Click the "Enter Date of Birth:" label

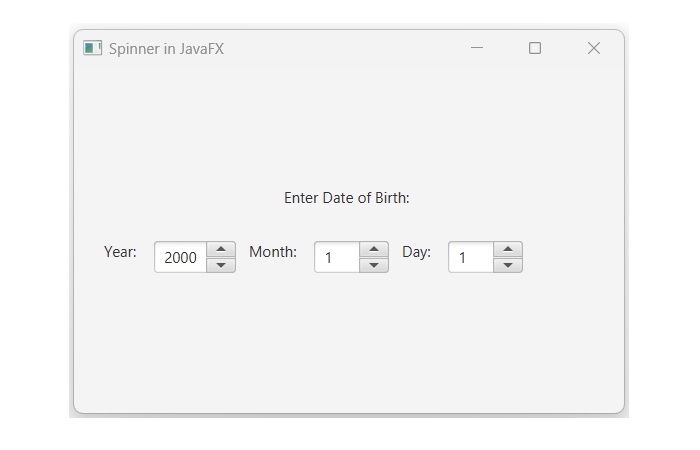tap(346, 198)
